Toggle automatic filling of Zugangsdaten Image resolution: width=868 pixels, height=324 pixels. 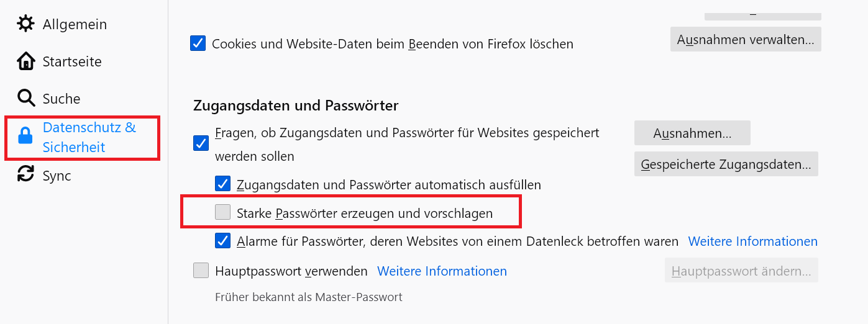point(222,184)
